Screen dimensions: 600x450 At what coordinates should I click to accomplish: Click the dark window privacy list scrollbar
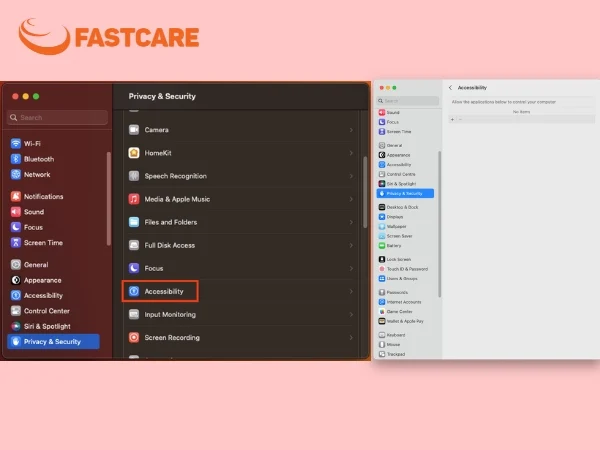tap(365, 192)
